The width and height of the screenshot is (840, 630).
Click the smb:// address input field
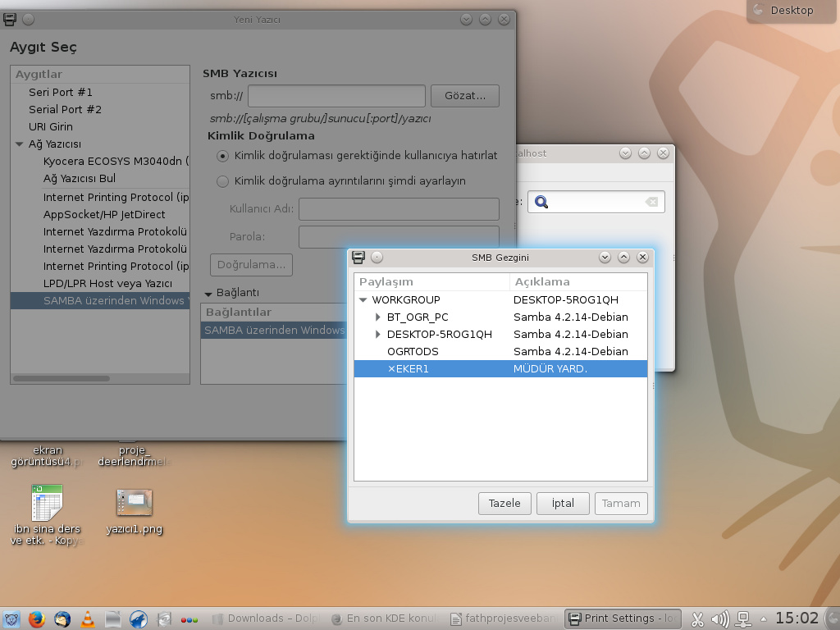(336, 96)
